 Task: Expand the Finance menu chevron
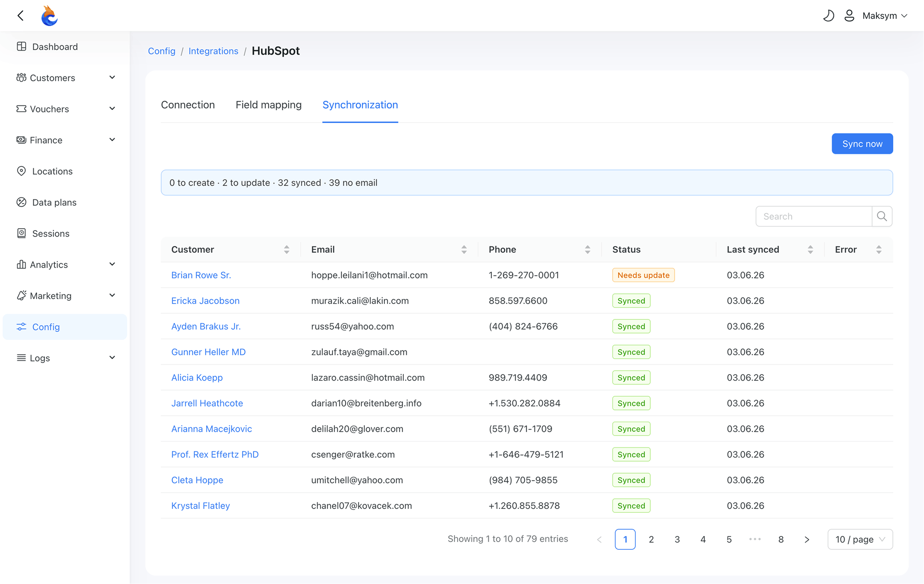tap(112, 140)
